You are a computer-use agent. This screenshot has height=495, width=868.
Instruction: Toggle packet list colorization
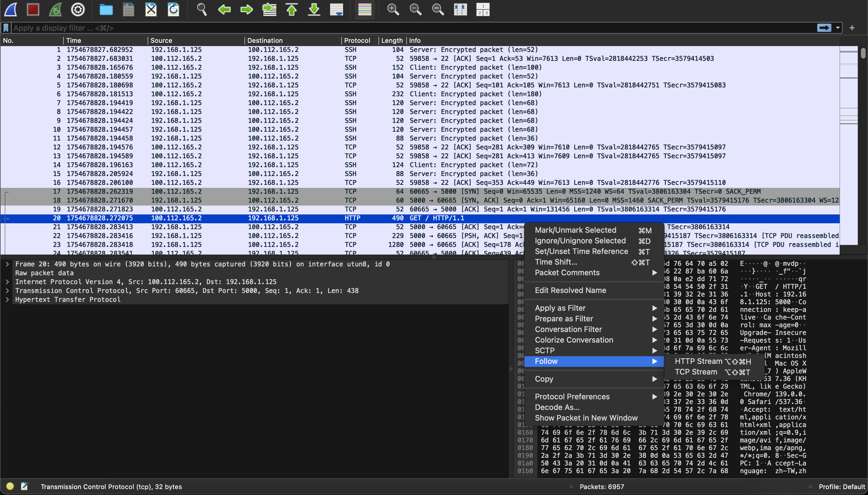(x=365, y=9)
